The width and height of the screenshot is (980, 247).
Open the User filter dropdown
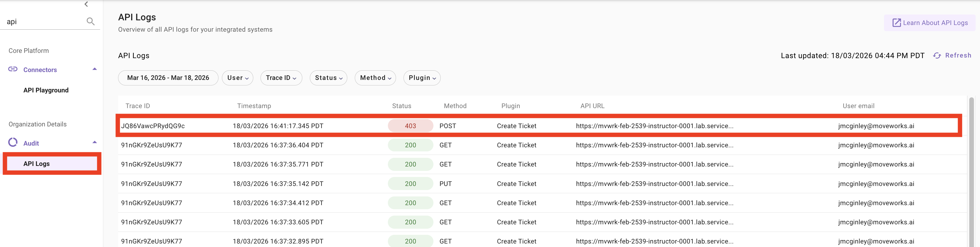pyautogui.click(x=237, y=78)
